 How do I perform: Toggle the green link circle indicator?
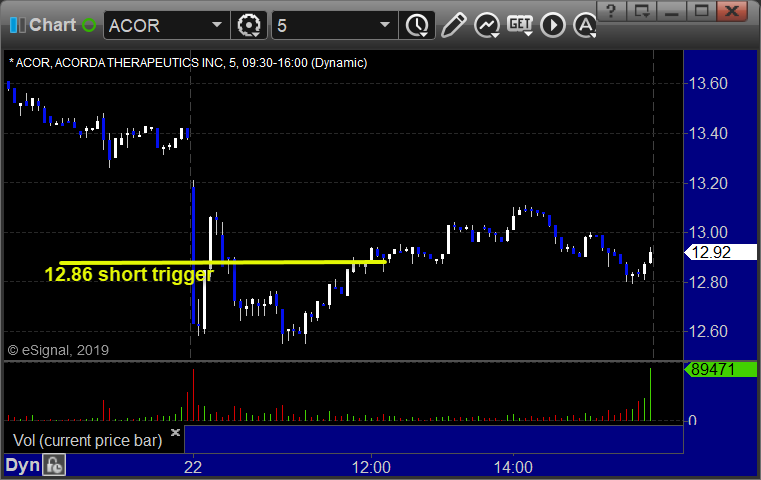click(89, 25)
